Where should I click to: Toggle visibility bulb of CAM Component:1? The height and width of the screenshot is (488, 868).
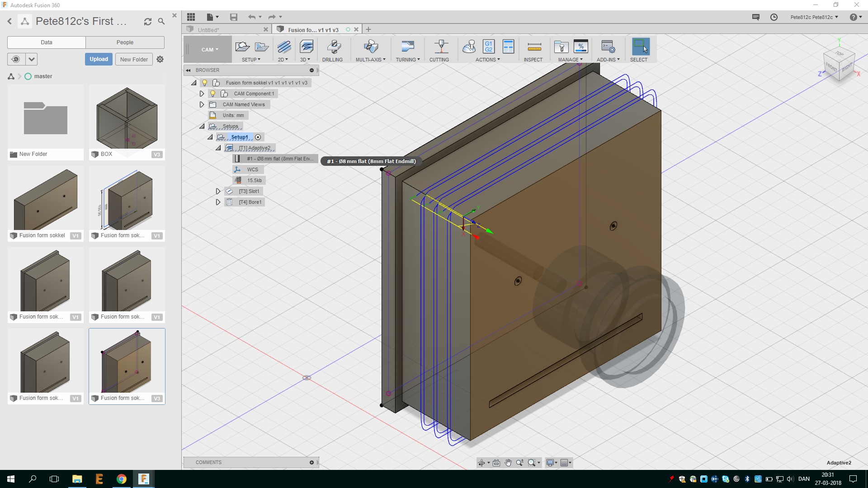point(213,94)
